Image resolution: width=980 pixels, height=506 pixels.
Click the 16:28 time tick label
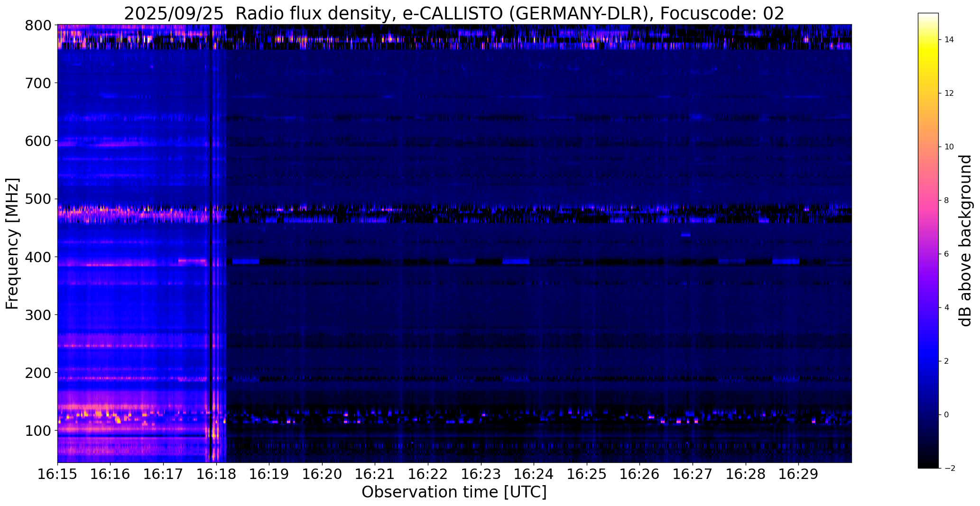[x=746, y=474]
